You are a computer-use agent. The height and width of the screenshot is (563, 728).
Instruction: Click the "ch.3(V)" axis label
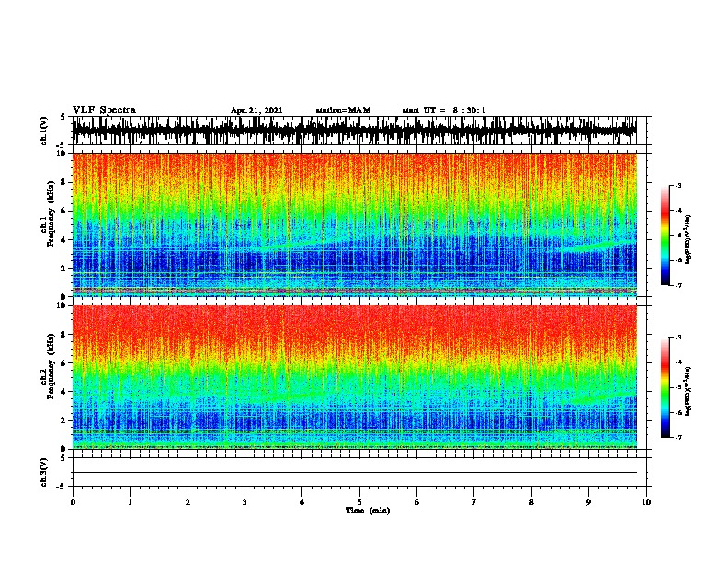[x=44, y=472]
